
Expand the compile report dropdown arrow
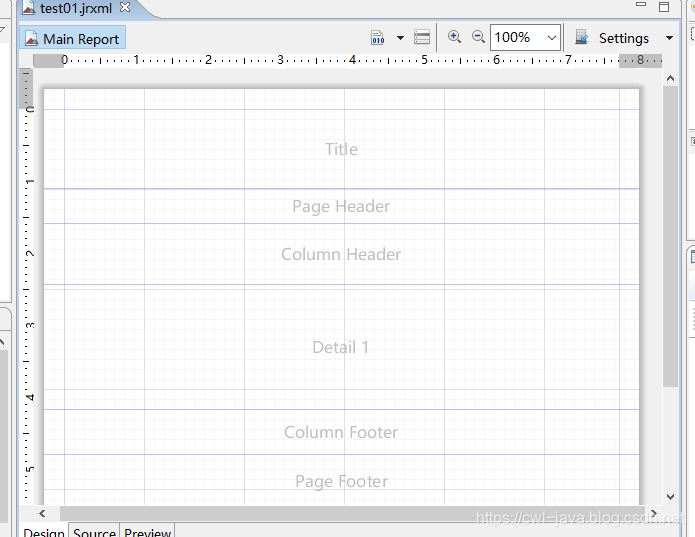(x=400, y=38)
